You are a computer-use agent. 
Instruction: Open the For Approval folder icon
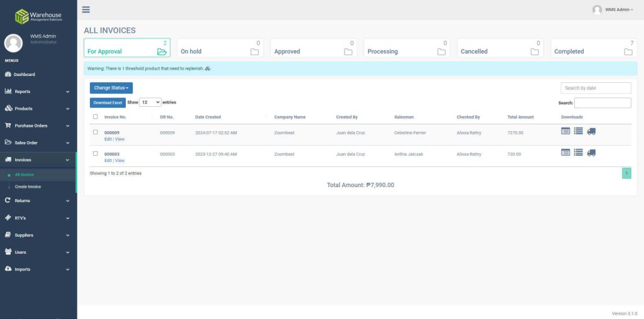click(x=162, y=51)
